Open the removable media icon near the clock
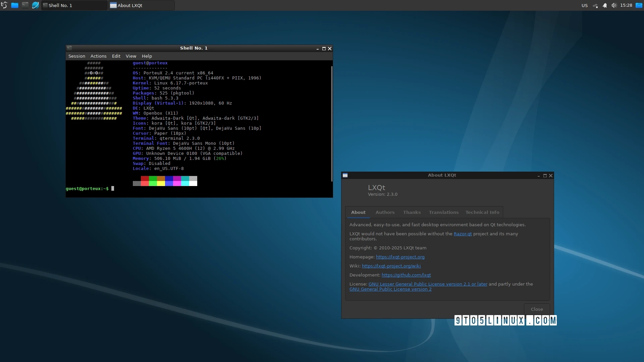This screenshot has height=362, width=644. pyautogui.click(x=638, y=5)
